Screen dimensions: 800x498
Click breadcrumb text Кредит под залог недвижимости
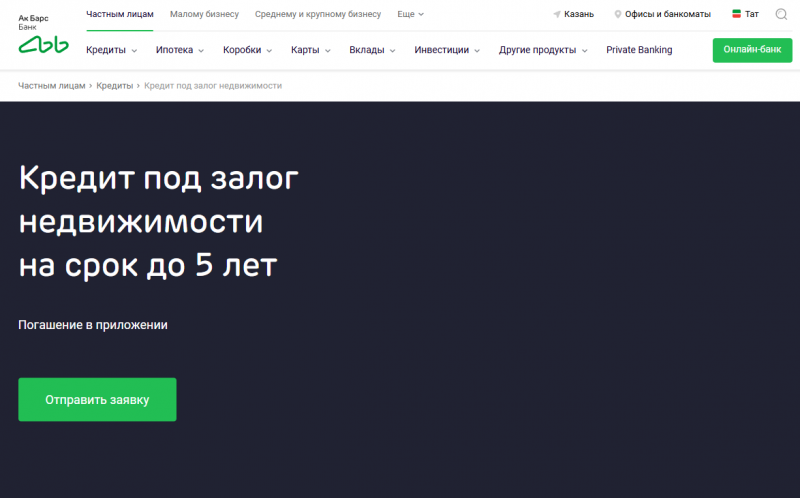[x=213, y=86]
